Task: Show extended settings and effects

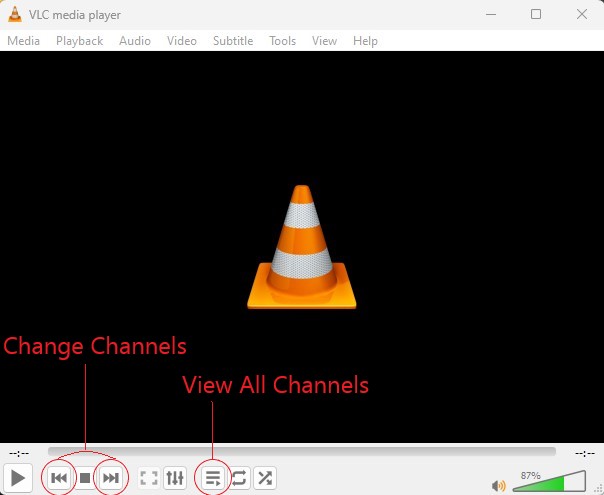Action: (175, 478)
